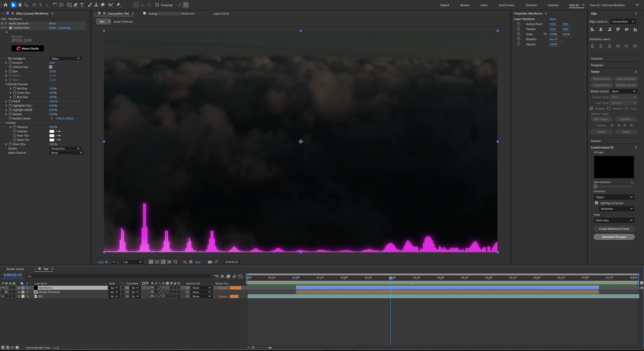Select the Brush tool
Image resolution: width=644 pixels, height=351 pixels.
pyautogui.click(x=90, y=5)
